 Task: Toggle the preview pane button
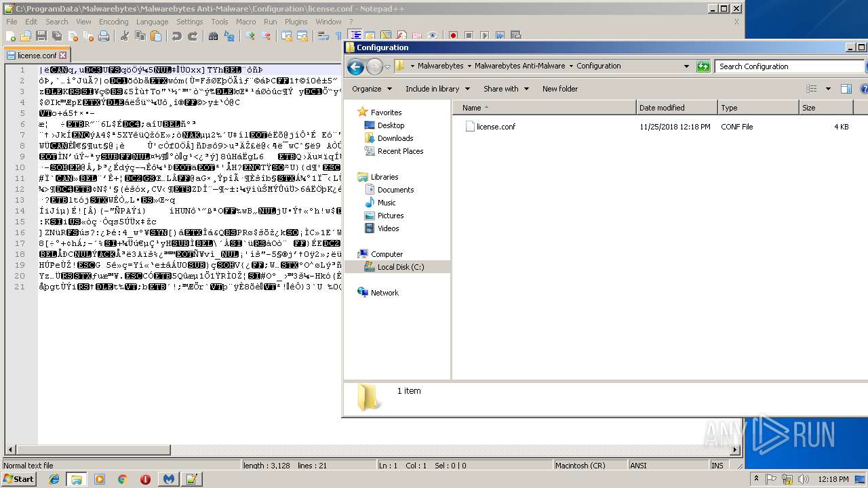click(846, 89)
